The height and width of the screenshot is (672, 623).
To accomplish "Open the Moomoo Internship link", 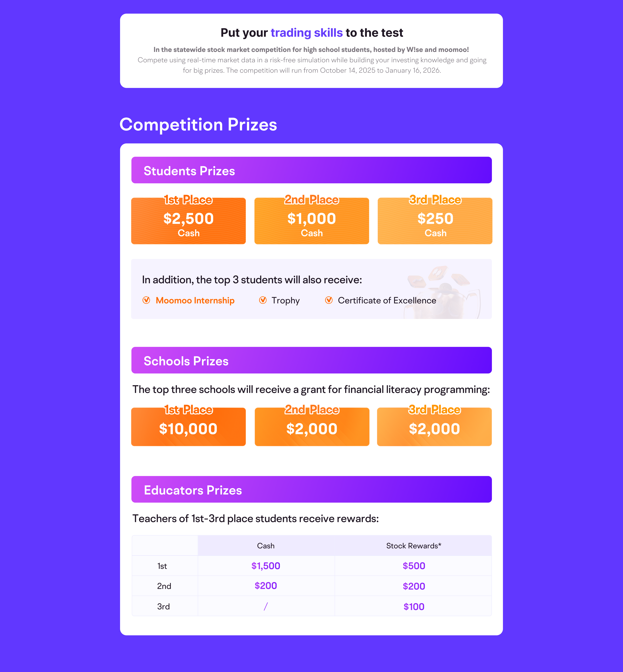I will point(195,300).
